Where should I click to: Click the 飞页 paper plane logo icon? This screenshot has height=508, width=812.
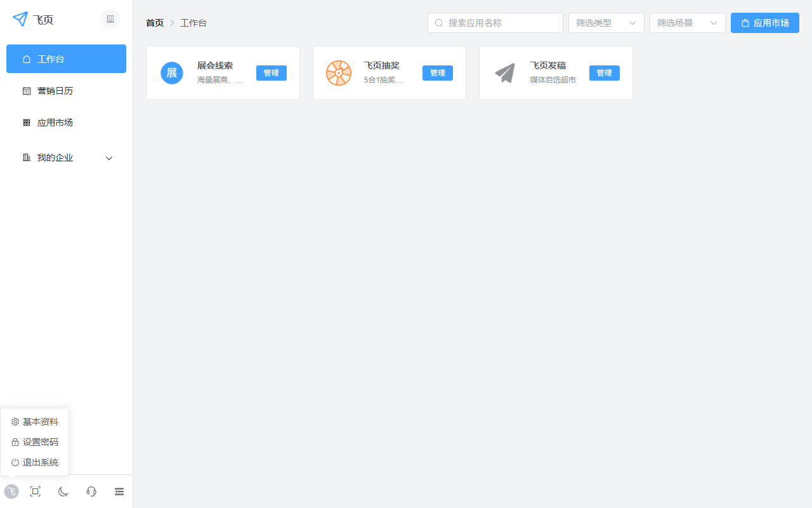click(x=18, y=19)
